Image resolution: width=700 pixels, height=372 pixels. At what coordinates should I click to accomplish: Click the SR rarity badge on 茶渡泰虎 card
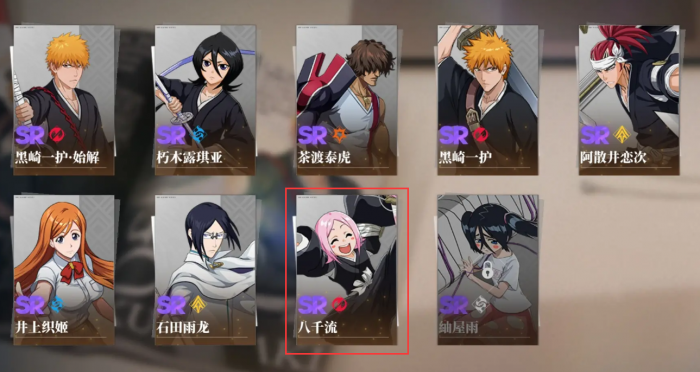click(312, 135)
